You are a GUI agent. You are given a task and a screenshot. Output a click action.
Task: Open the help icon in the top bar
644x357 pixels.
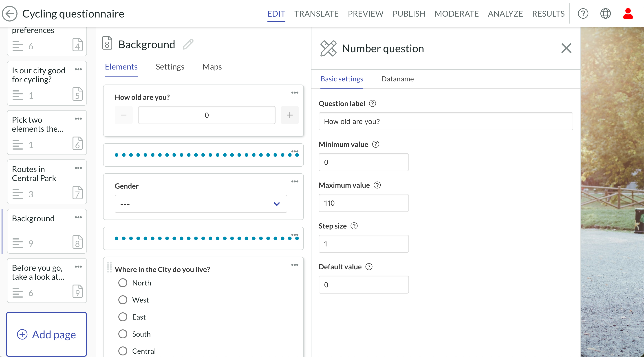tap(583, 13)
